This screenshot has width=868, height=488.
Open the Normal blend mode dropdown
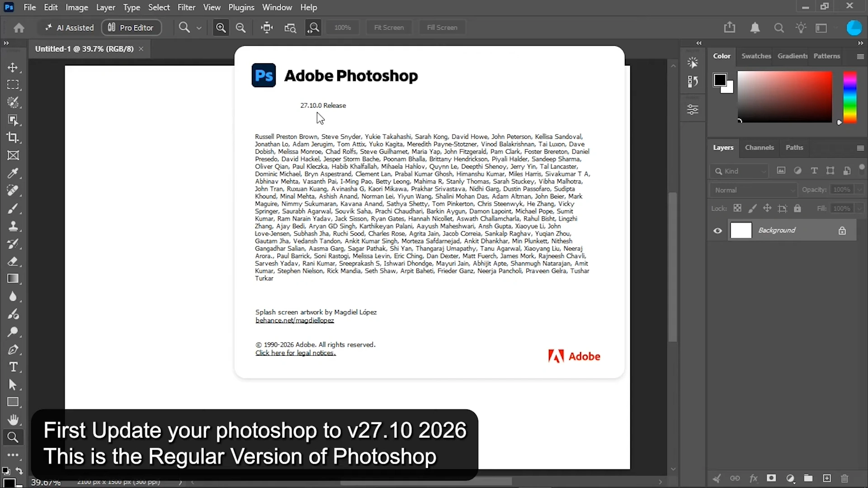[x=753, y=190]
